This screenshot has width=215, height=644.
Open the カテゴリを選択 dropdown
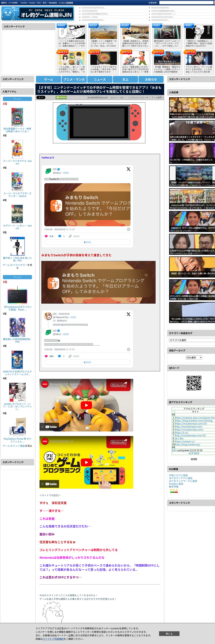pos(192,340)
